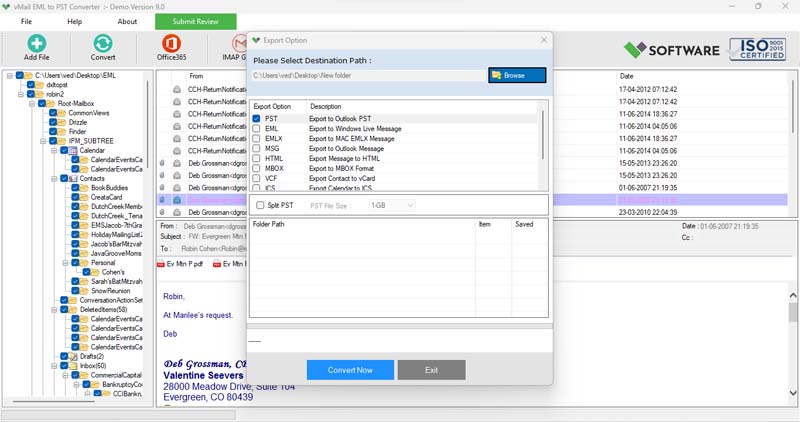This screenshot has width=800, height=422.
Task: Click the Software logo in header
Action: [x=671, y=50]
